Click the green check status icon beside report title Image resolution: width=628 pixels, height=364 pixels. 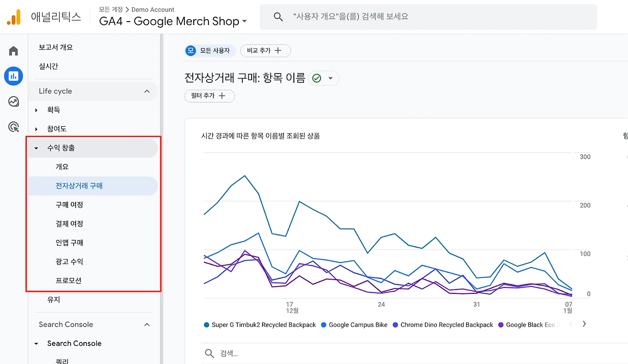tap(316, 78)
